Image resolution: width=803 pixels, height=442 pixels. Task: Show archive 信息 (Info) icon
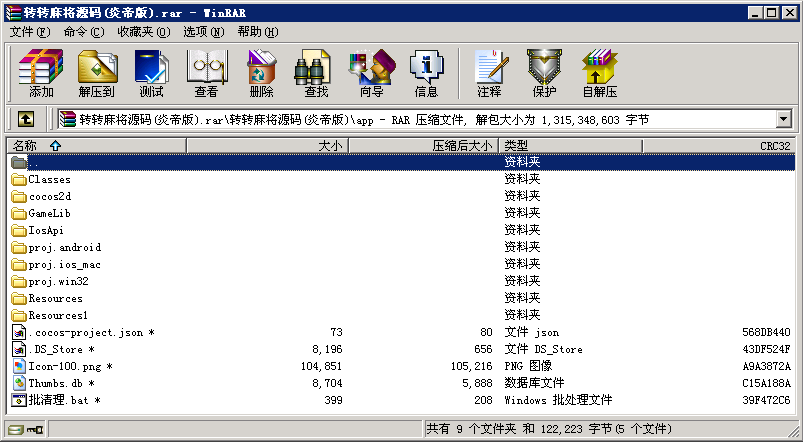[x=426, y=73]
